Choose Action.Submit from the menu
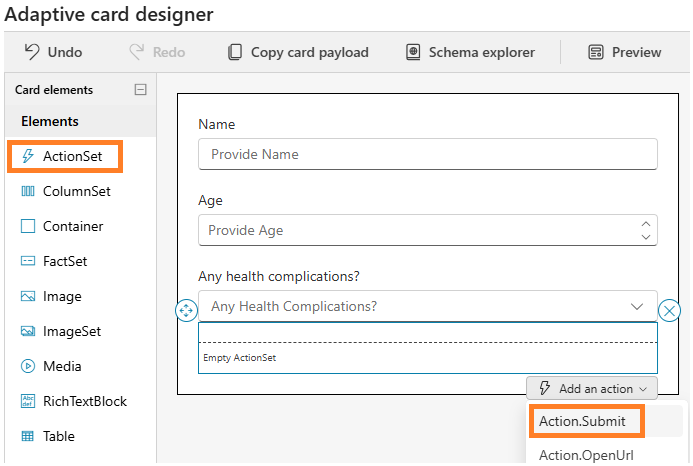This screenshot has width=693, height=466. click(583, 421)
